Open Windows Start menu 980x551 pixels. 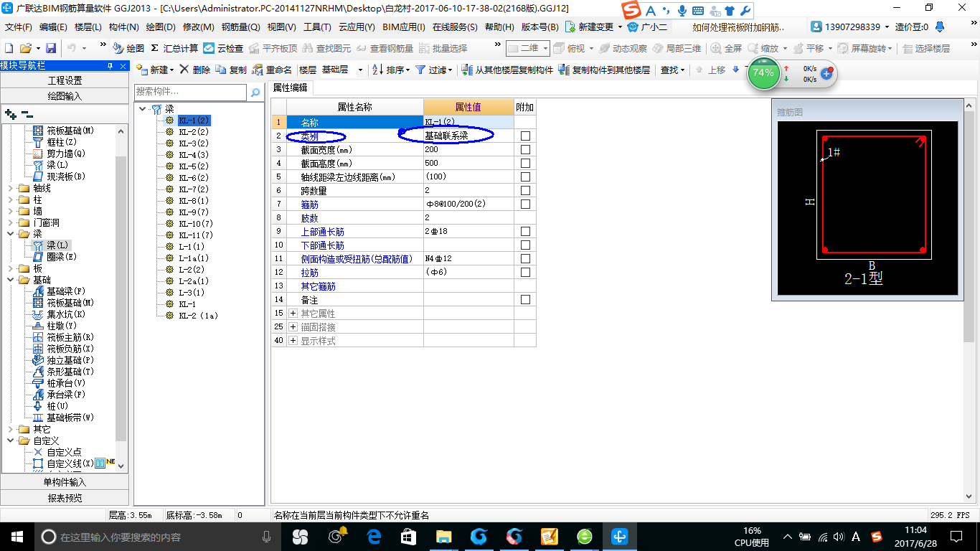17,536
